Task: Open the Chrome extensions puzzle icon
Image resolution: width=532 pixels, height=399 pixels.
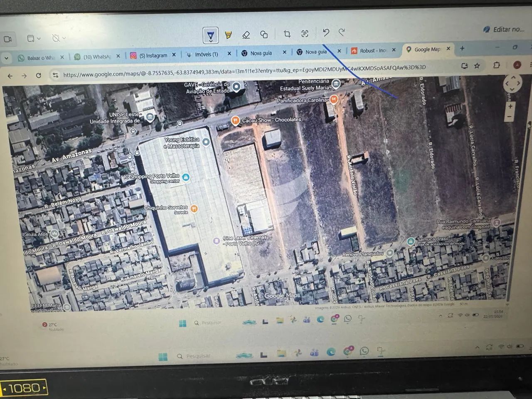Action: 497,65
